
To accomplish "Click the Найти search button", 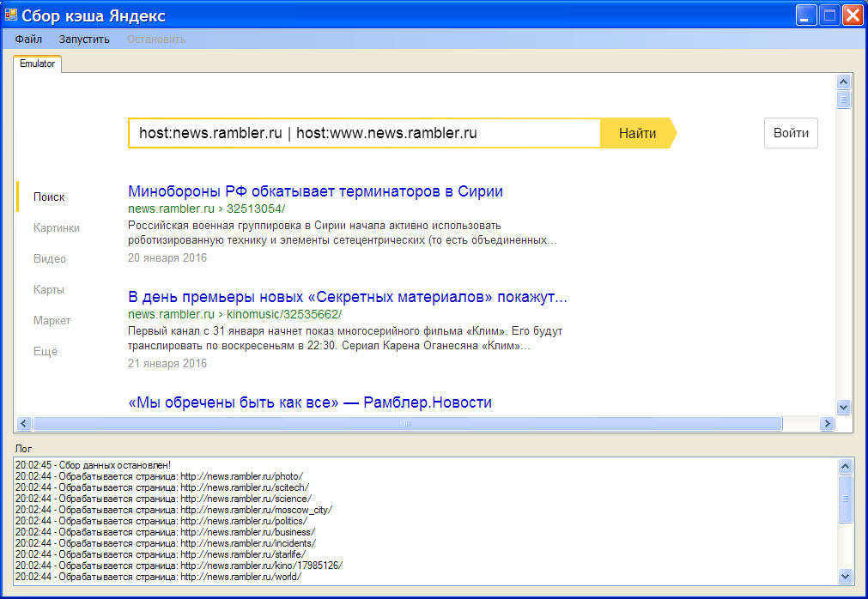I will (x=638, y=133).
